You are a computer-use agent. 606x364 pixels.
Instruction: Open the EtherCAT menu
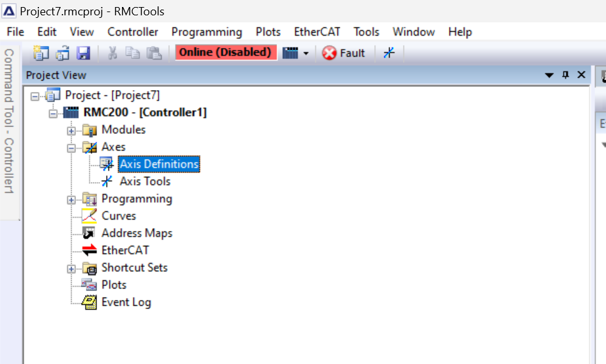(x=317, y=32)
